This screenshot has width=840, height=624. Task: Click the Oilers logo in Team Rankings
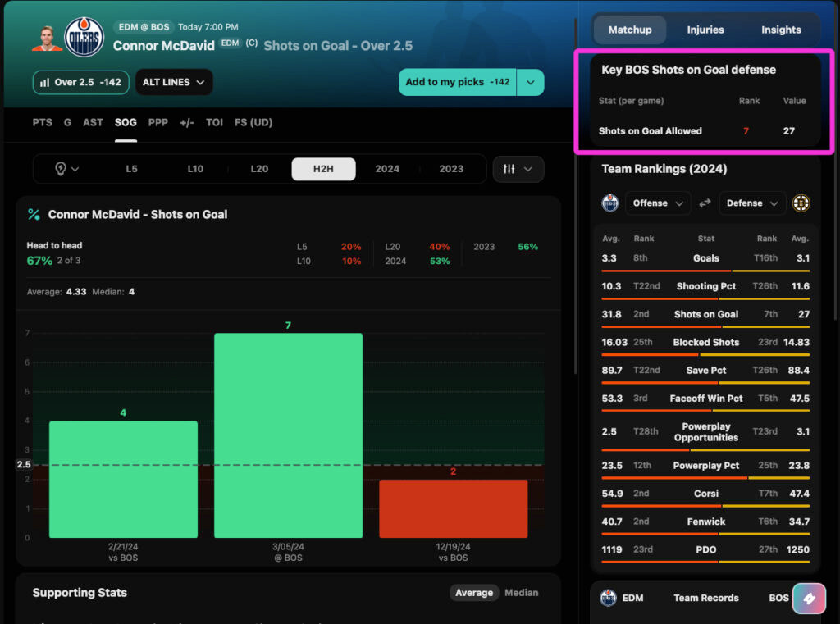pyautogui.click(x=609, y=203)
